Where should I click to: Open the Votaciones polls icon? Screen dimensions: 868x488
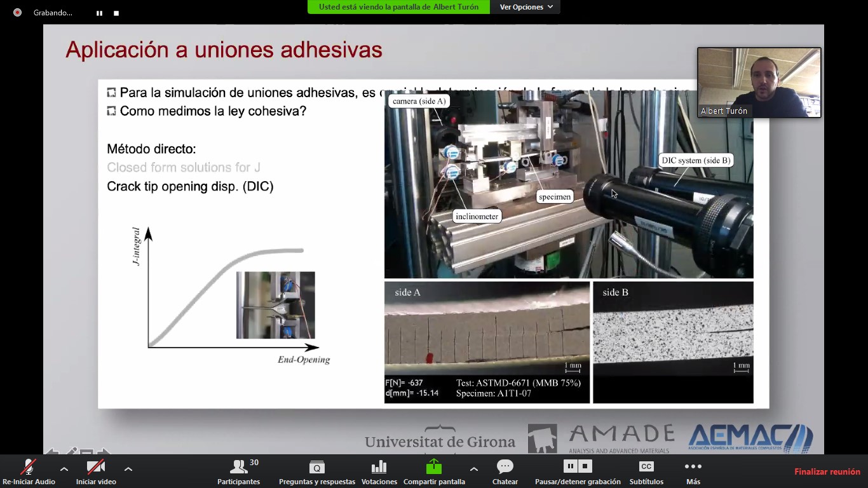point(379,471)
